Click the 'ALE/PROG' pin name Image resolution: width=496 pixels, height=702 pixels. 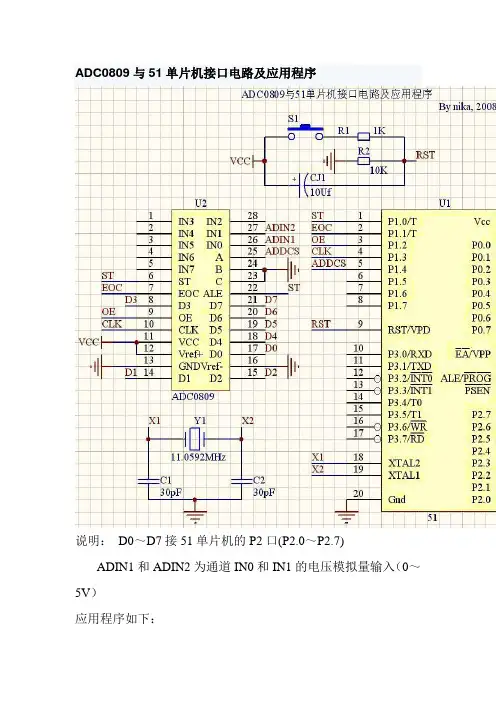click(x=466, y=379)
